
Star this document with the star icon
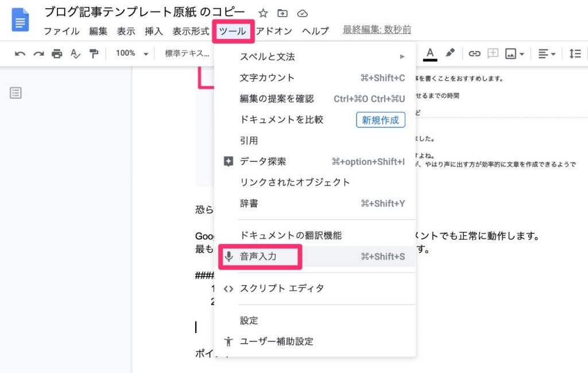tap(263, 13)
